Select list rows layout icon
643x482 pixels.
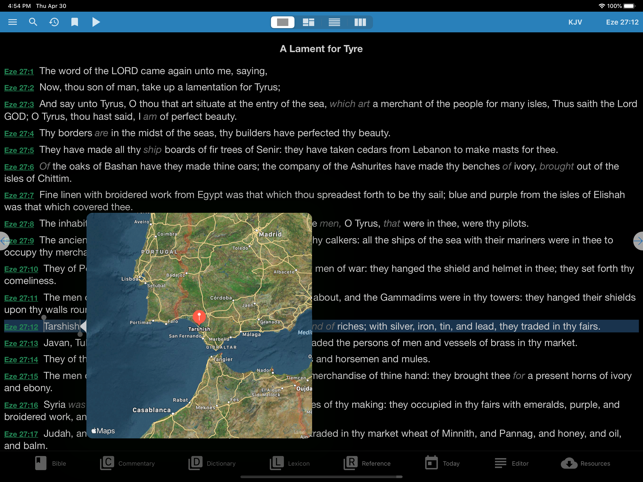(x=334, y=22)
